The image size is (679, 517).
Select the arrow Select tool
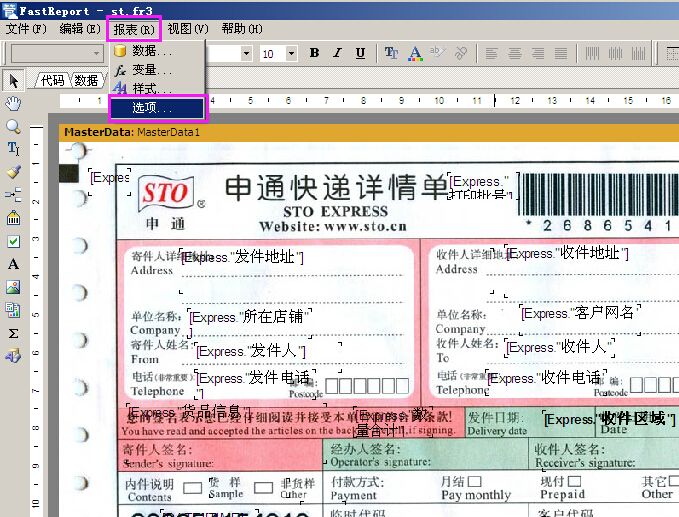(13, 80)
